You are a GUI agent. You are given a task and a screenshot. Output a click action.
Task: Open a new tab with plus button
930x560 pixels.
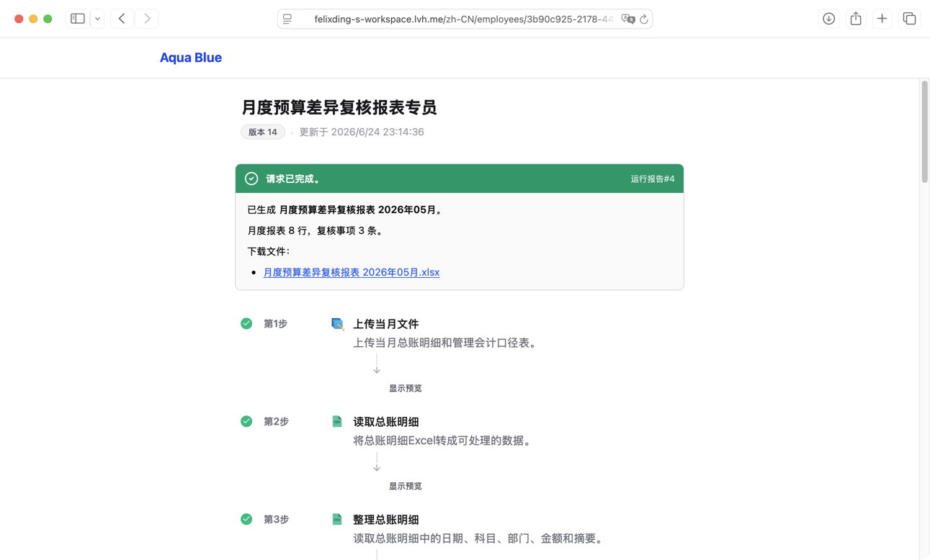point(882,19)
